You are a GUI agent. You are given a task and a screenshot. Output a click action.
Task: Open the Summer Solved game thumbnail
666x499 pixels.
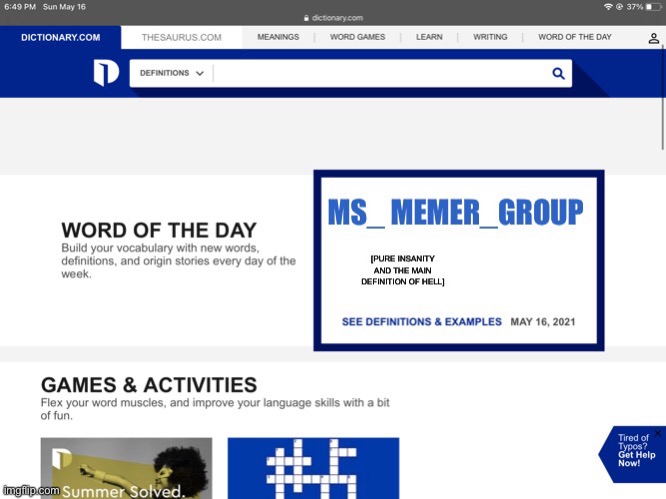[x=126, y=468]
